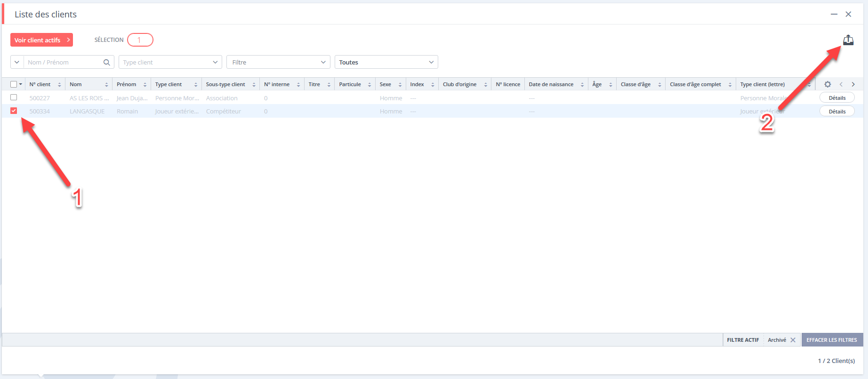Click the Association sous-type cell
Viewport: 868px width, 379px height.
222,98
